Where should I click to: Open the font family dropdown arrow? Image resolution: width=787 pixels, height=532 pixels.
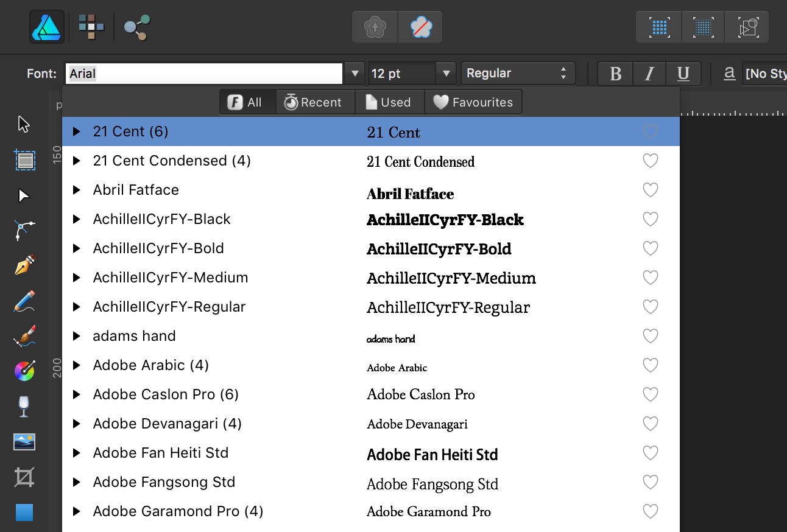355,74
